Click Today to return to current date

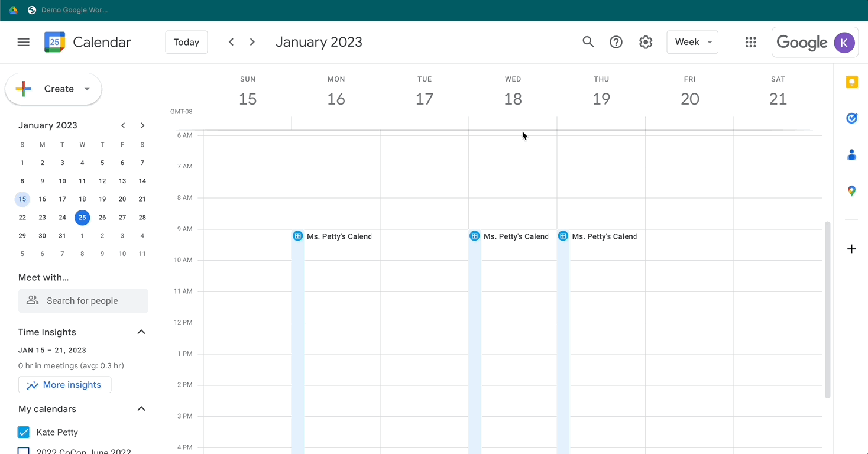(186, 42)
